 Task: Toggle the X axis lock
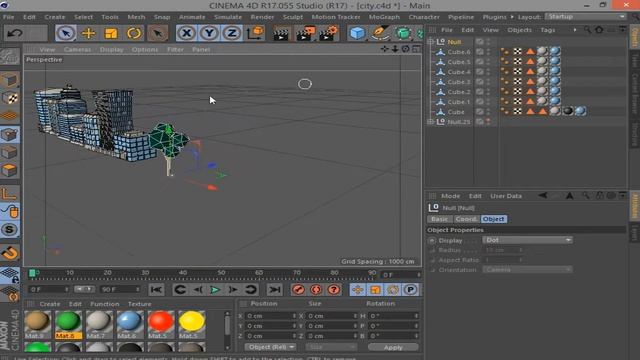[187, 33]
